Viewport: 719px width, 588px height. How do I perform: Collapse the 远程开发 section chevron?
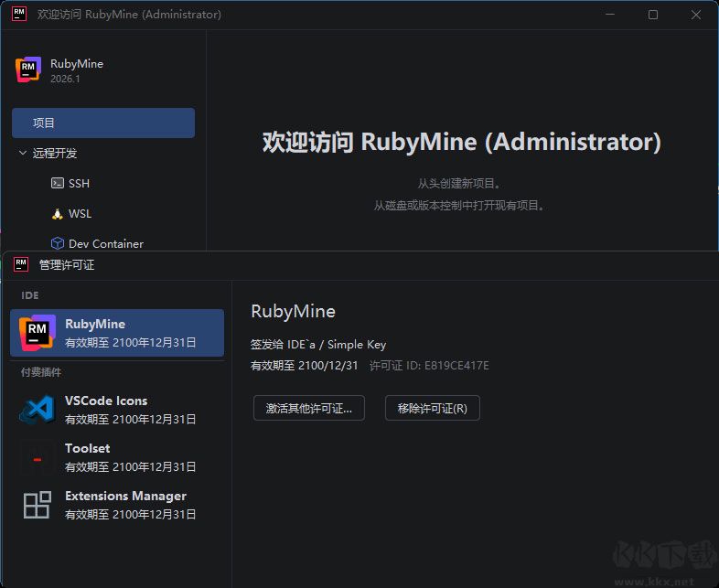point(23,152)
